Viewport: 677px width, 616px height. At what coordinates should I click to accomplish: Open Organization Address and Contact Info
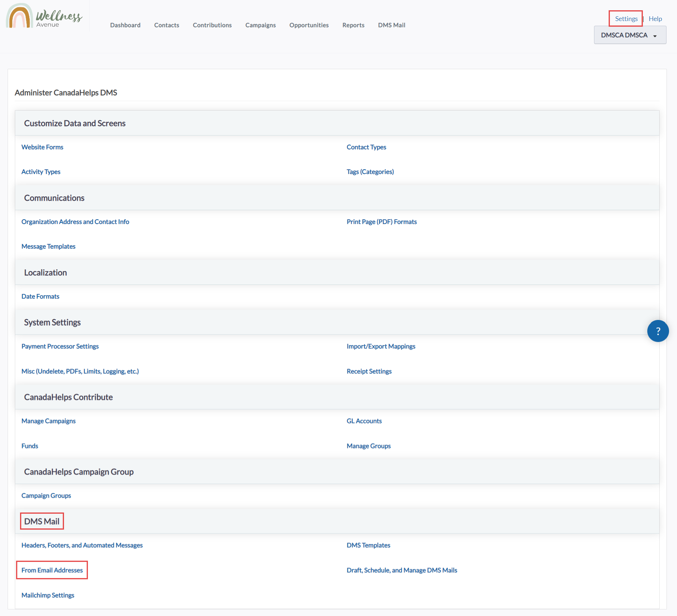point(75,222)
